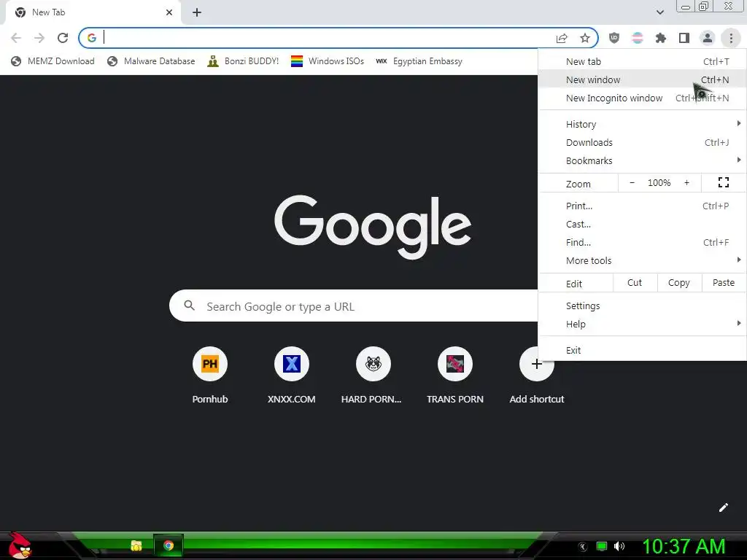Click the back navigation arrow
Image resolution: width=747 pixels, height=560 pixels.
(x=16, y=38)
